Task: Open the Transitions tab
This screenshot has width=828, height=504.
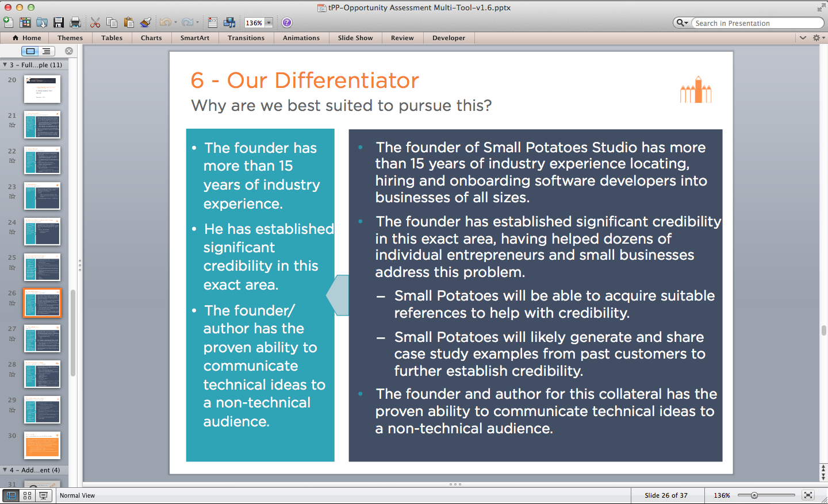Action: [x=246, y=38]
